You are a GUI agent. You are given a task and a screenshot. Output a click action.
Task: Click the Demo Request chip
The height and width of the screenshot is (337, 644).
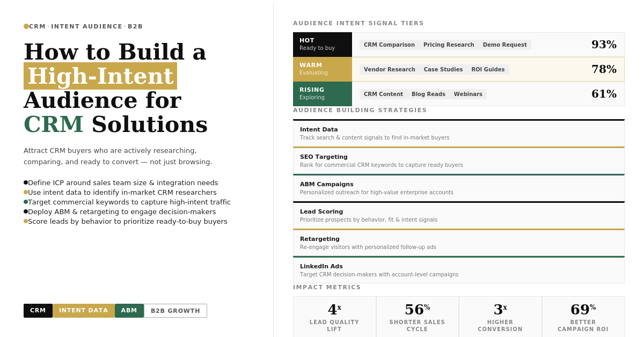[x=504, y=45]
